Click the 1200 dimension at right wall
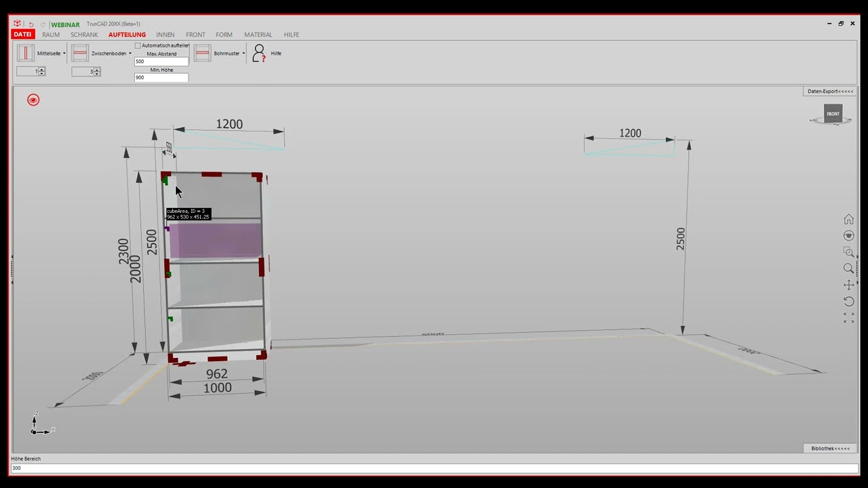Image resolution: width=868 pixels, height=488 pixels. (x=630, y=134)
